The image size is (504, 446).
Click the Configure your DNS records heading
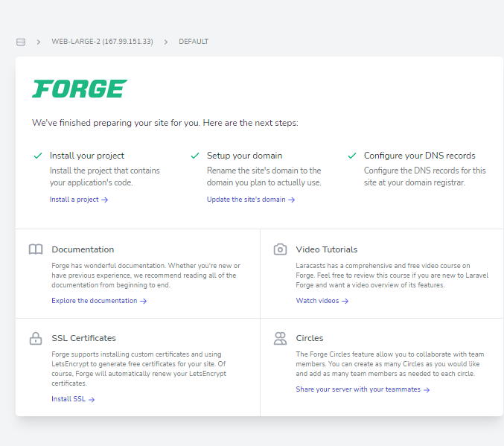pos(419,156)
